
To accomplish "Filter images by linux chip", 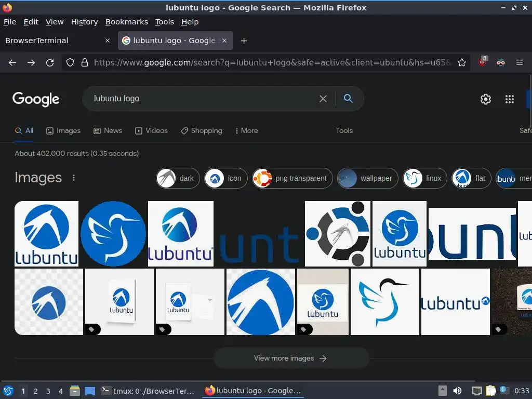I will pyautogui.click(x=425, y=178).
